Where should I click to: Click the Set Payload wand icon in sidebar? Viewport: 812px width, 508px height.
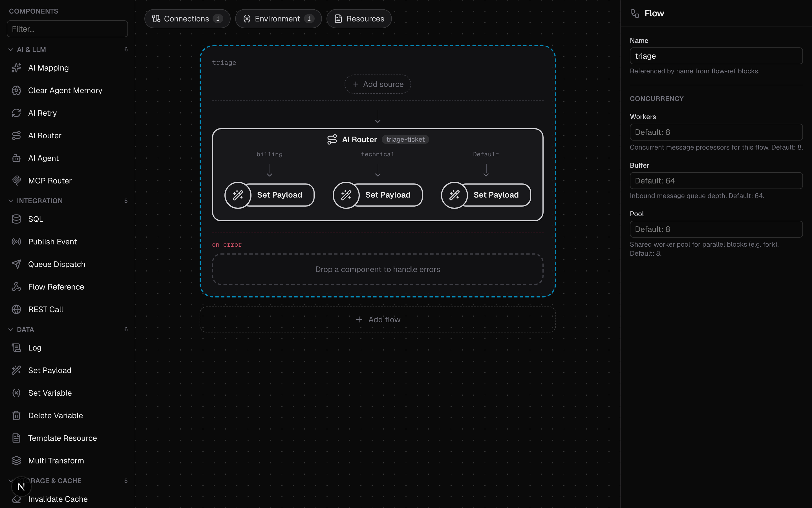[16, 370]
